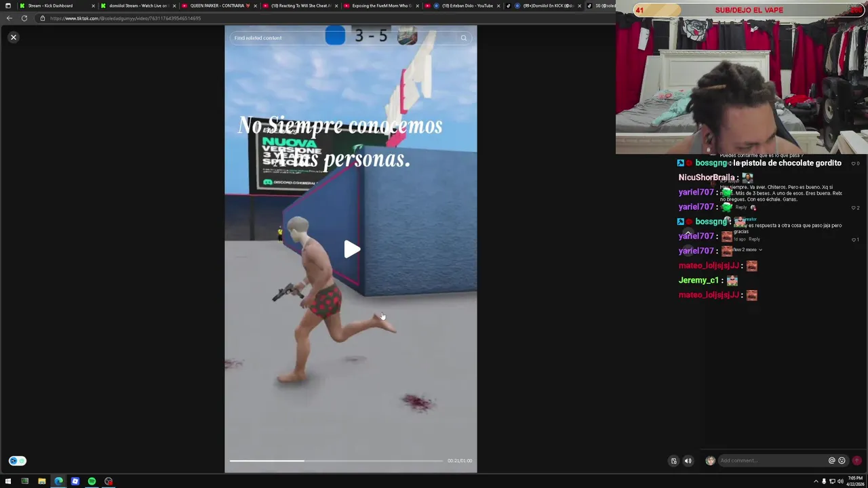Click the commenter profile avatar

[x=710, y=461]
